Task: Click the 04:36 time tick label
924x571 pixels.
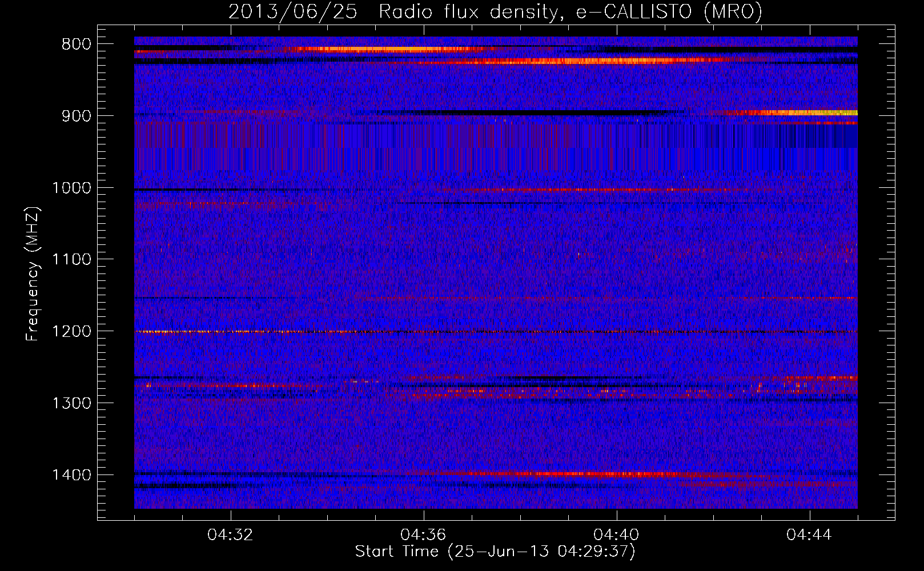Action: [424, 535]
